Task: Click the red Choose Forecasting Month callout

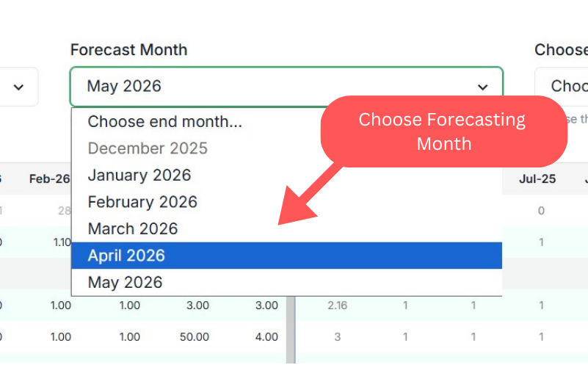Action: [x=443, y=131]
